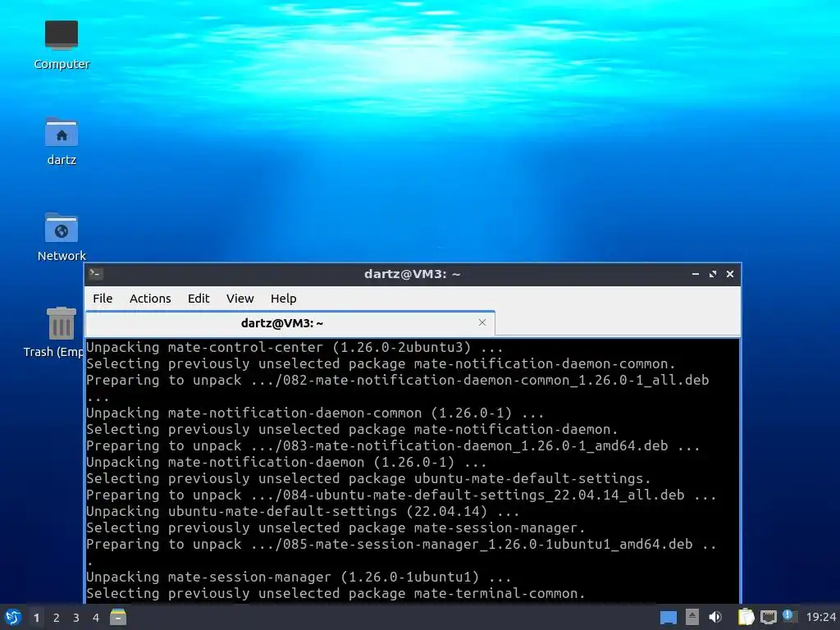
Task: Click 'Unpacking mate-notification-daemon-common' line
Action: point(315,413)
